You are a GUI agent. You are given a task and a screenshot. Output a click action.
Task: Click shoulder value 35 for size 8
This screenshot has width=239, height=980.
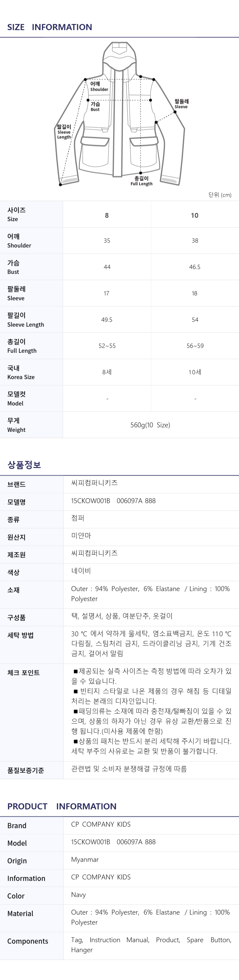tap(107, 240)
